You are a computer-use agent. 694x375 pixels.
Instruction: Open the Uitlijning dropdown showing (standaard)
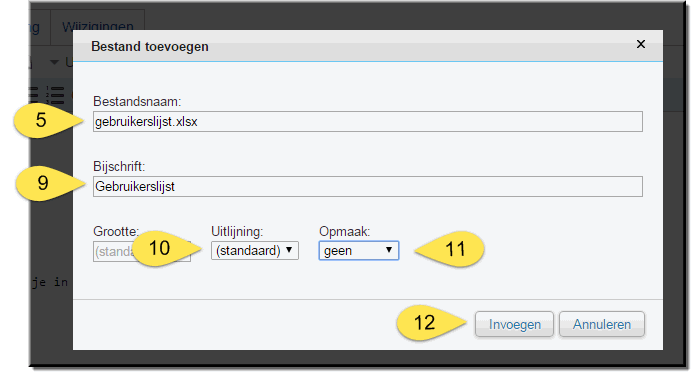[x=255, y=251]
